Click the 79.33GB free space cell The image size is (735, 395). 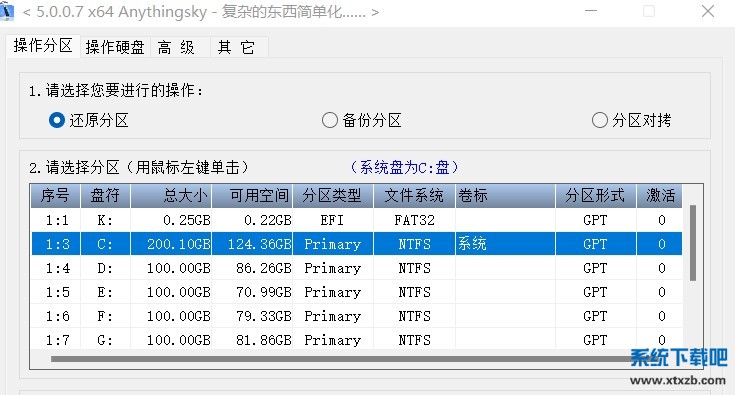pos(252,316)
